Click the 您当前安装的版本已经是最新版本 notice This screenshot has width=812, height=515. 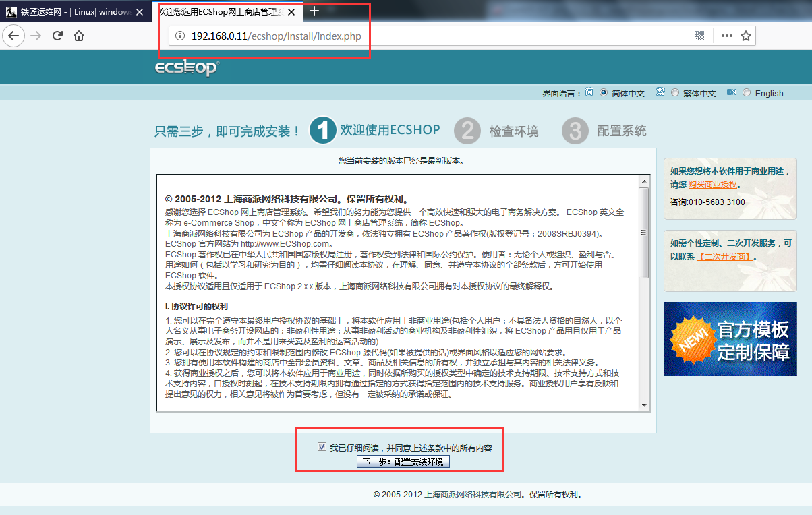401,161
